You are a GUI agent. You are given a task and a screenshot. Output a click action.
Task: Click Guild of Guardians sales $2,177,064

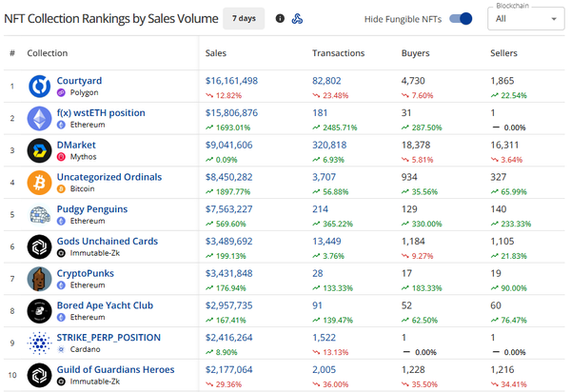point(228,370)
